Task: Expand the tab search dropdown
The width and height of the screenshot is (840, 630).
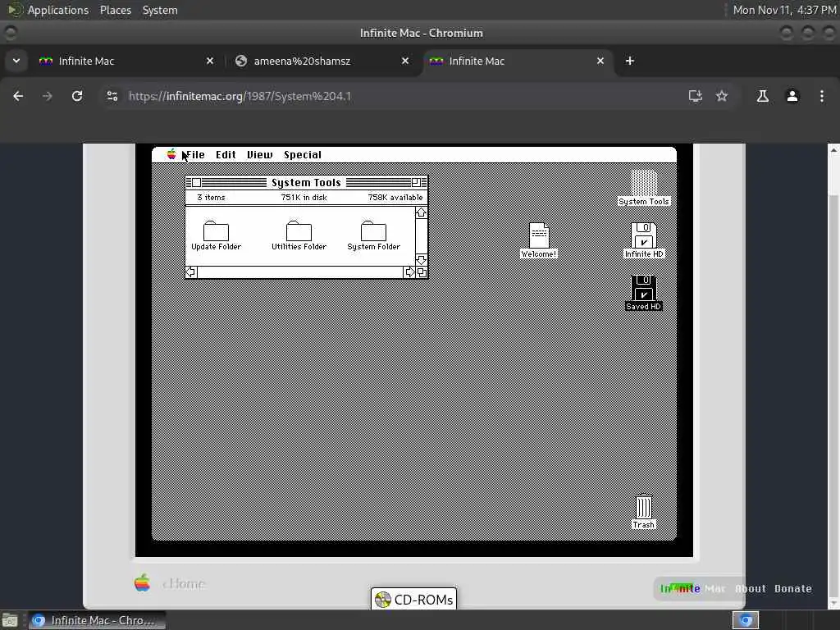Action: (16, 61)
